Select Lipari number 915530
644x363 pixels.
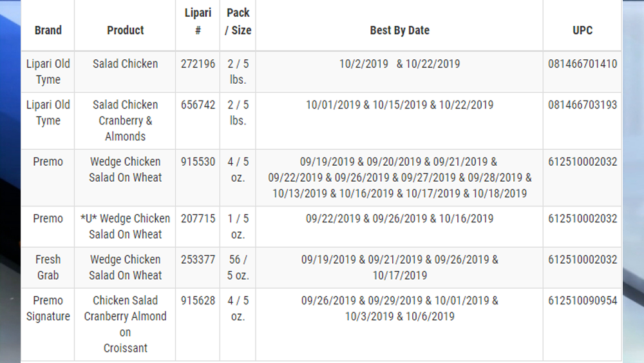[x=198, y=162]
